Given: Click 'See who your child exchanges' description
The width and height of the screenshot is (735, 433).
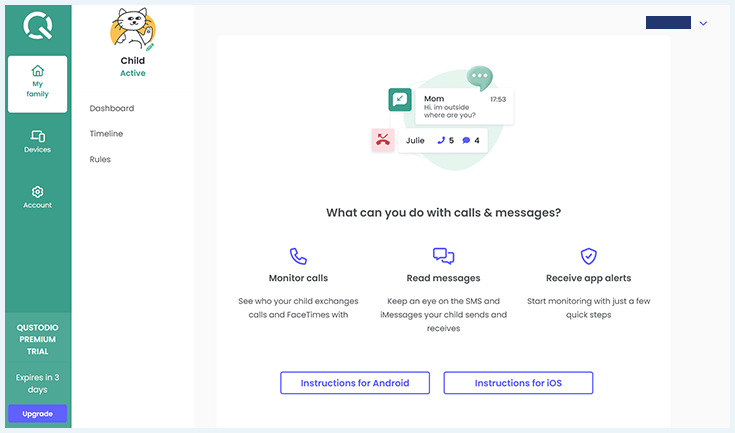Looking at the screenshot, I should 298,308.
